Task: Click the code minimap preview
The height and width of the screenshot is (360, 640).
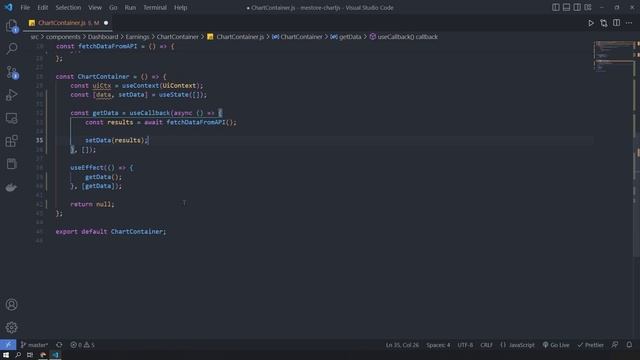Action: (x=613, y=57)
